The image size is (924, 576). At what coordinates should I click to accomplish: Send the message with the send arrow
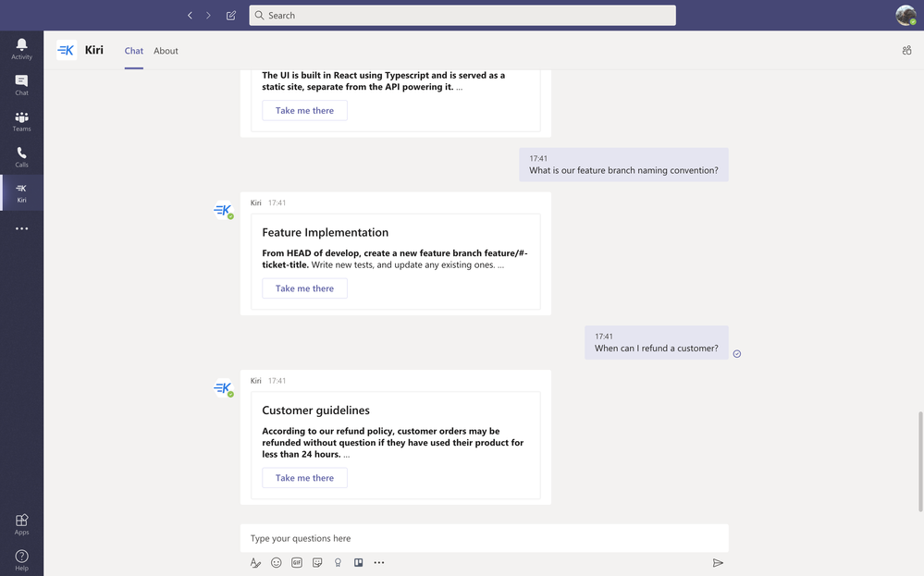click(x=718, y=563)
